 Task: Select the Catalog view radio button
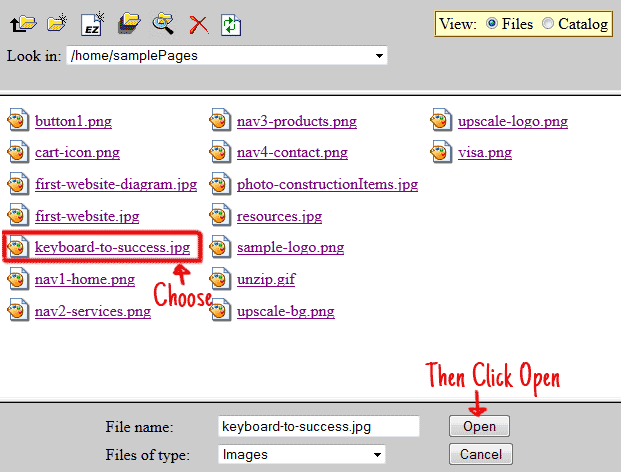(547, 23)
